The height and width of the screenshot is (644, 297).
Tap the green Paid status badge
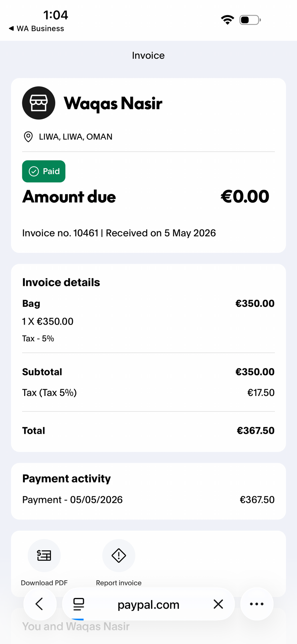coord(44,171)
